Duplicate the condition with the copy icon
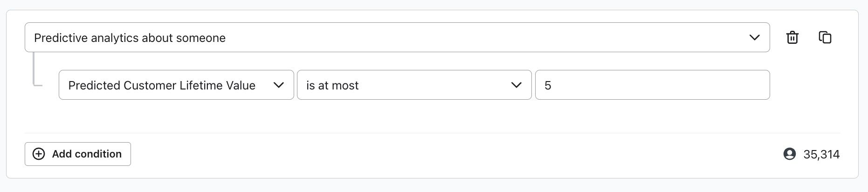868x192 pixels. pyautogui.click(x=825, y=37)
